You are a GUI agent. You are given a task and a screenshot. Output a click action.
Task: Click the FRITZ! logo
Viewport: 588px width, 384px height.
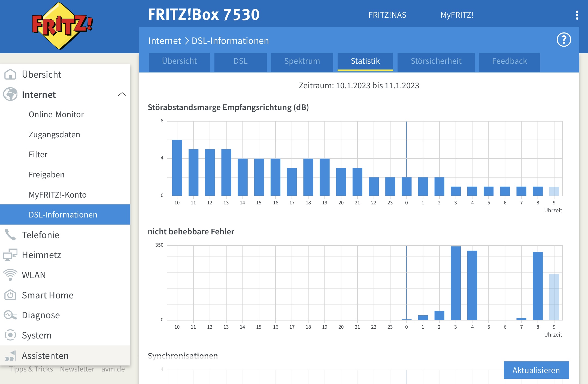tap(62, 26)
